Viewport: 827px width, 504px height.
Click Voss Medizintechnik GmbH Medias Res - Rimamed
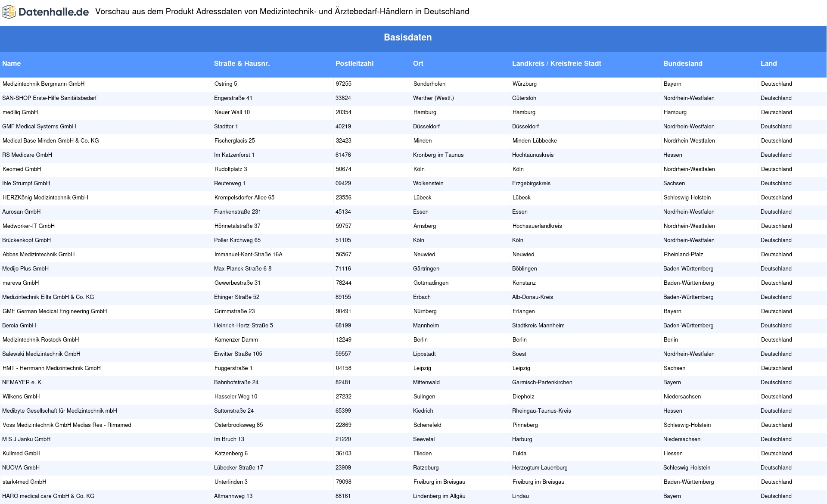67,425
